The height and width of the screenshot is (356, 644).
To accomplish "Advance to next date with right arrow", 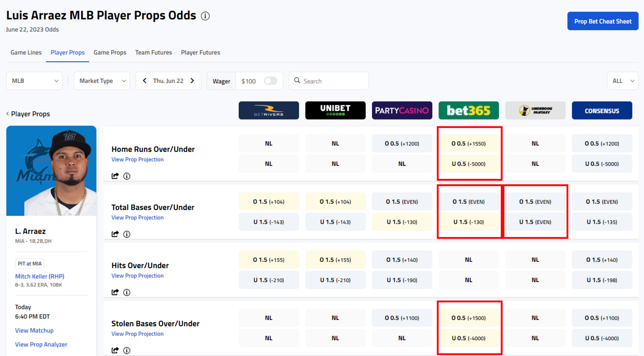I will coord(192,81).
